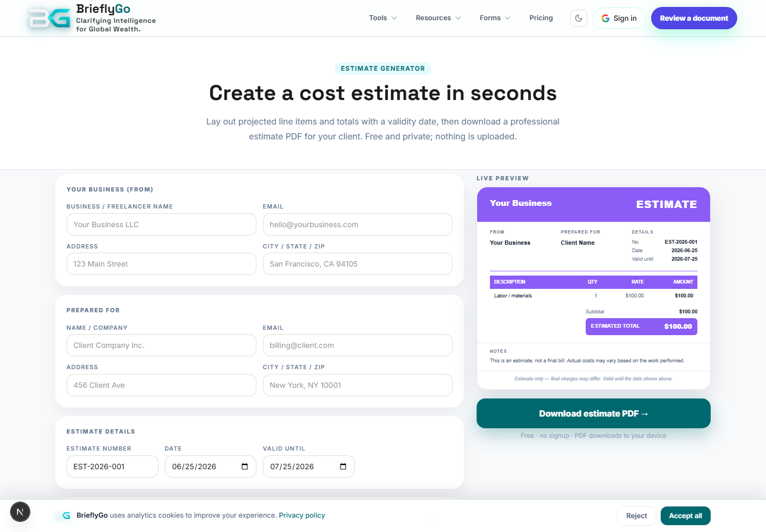Open the Pricing page
The width and height of the screenshot is (766, 532).
point(541,18)
